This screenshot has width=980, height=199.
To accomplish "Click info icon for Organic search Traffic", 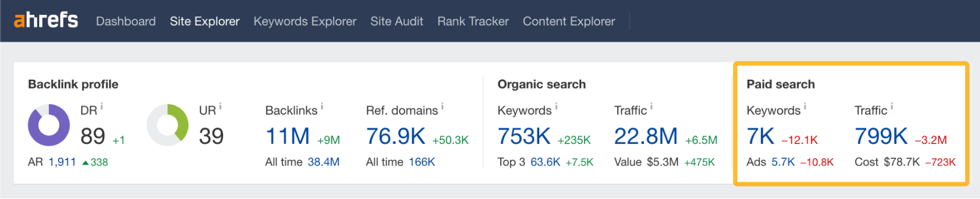I will 652,106.
